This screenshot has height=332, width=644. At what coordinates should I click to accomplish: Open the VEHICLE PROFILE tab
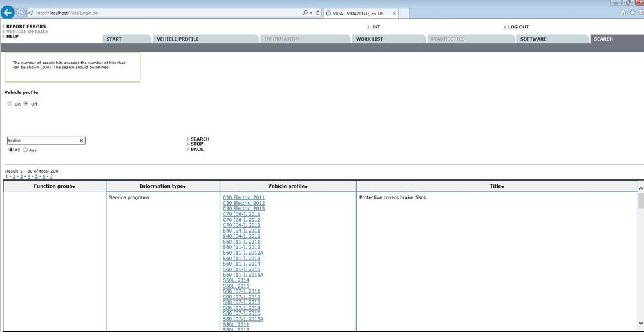click(x=205, y=39)
